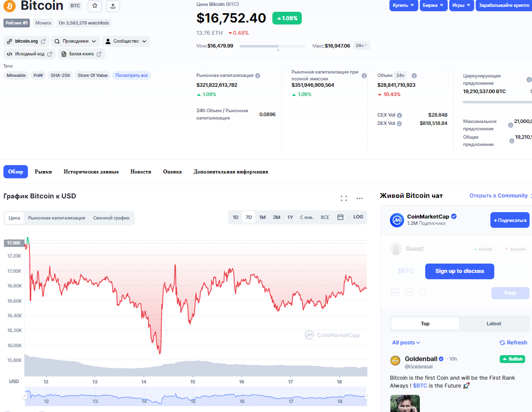Image resolution: width=532 pixels, height=412 pixels.
Task: Click the Sign up to discuss button
Action: 459,271
